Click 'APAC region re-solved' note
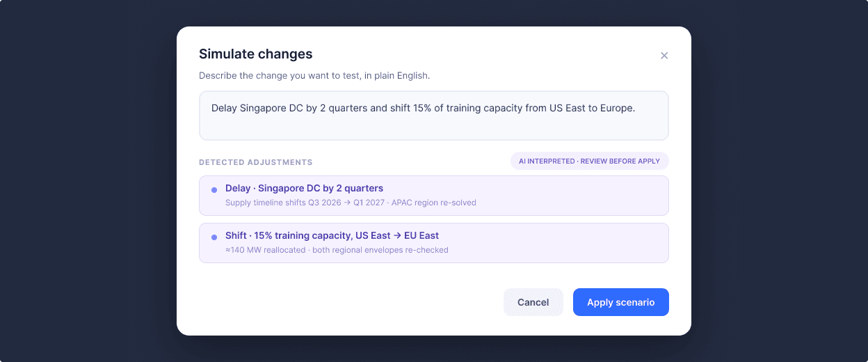Screen dimensions: 868x362 (x=434, y=203)
